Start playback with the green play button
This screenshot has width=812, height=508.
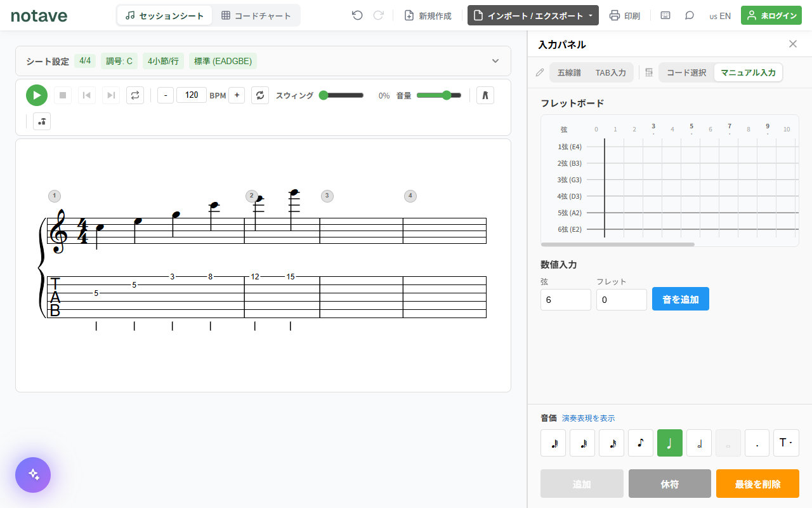(x=37, y=95)
